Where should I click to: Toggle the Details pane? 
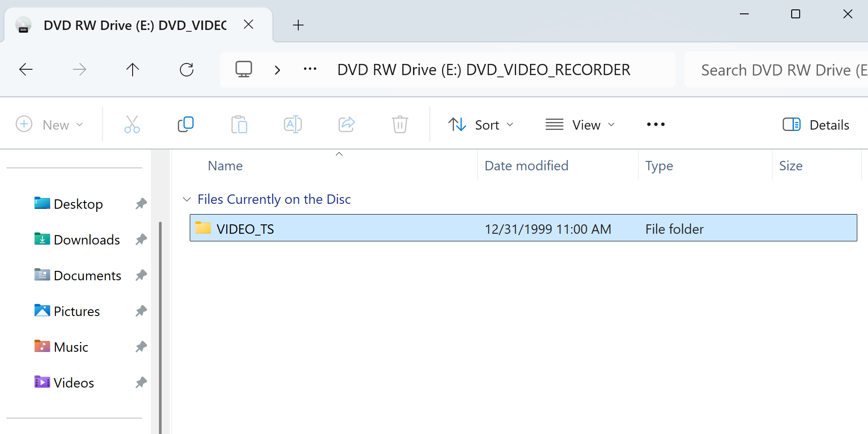tap(816, 125)
